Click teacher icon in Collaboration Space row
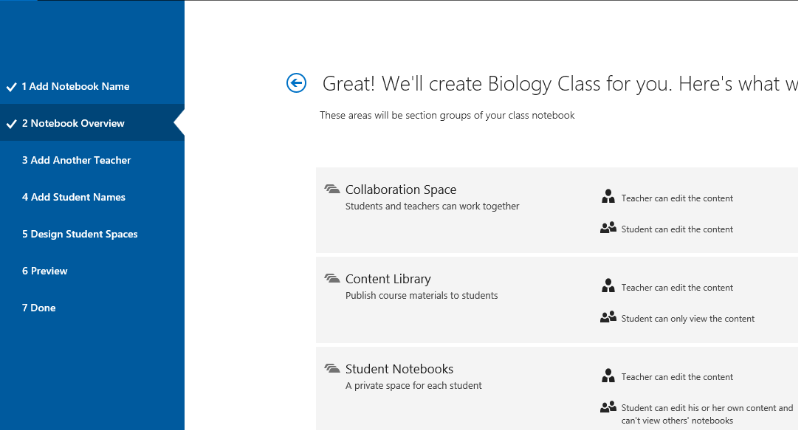 608,197
